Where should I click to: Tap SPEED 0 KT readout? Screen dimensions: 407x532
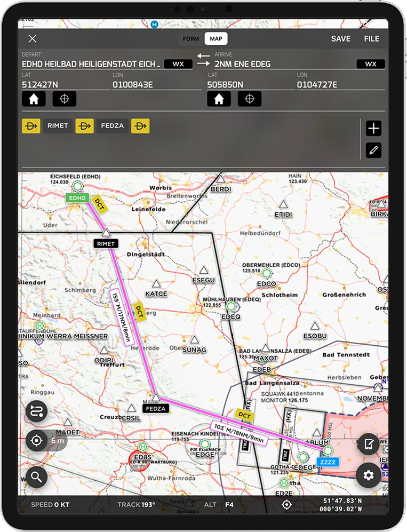tap(50, 504)
